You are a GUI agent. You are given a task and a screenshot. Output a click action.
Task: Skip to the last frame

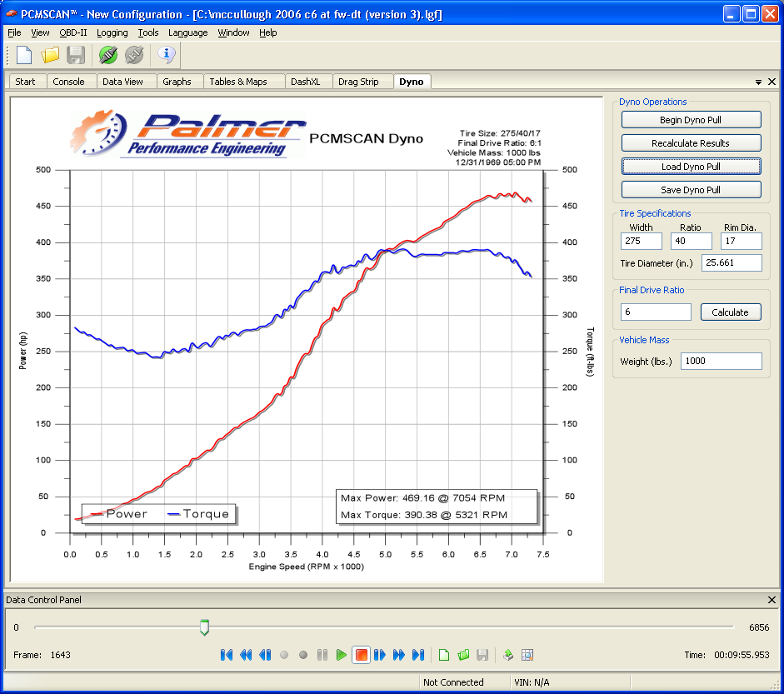click(418, 655)
